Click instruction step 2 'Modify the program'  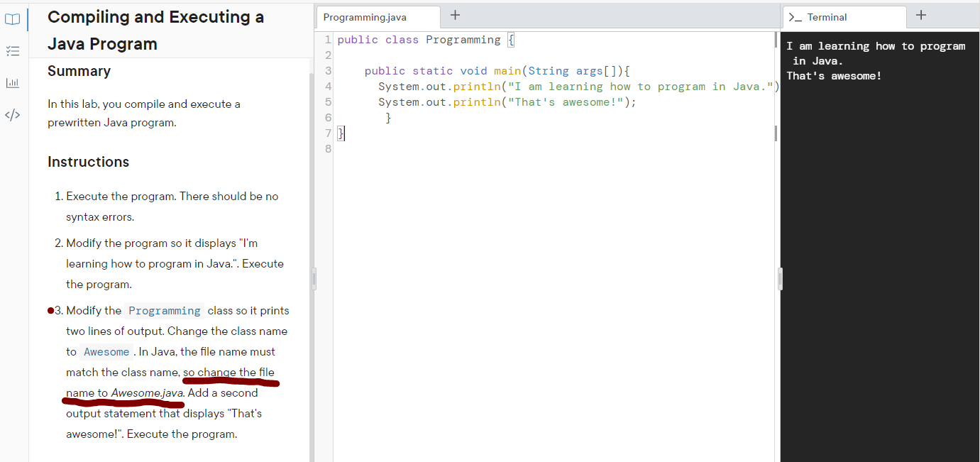(x=175, y=263)
